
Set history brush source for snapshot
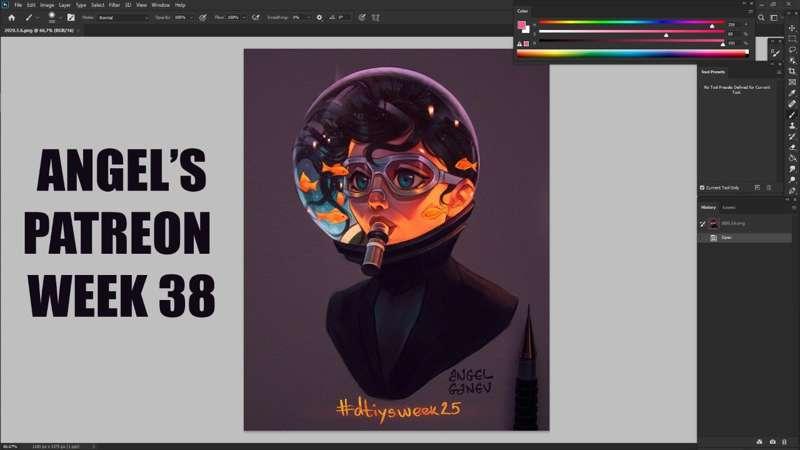click(x=703, y=223)
